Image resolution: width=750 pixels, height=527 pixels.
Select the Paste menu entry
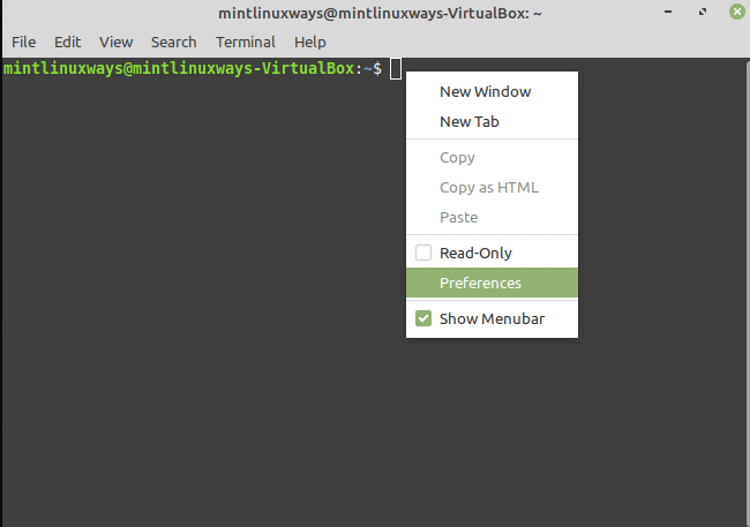coord(492,218)
